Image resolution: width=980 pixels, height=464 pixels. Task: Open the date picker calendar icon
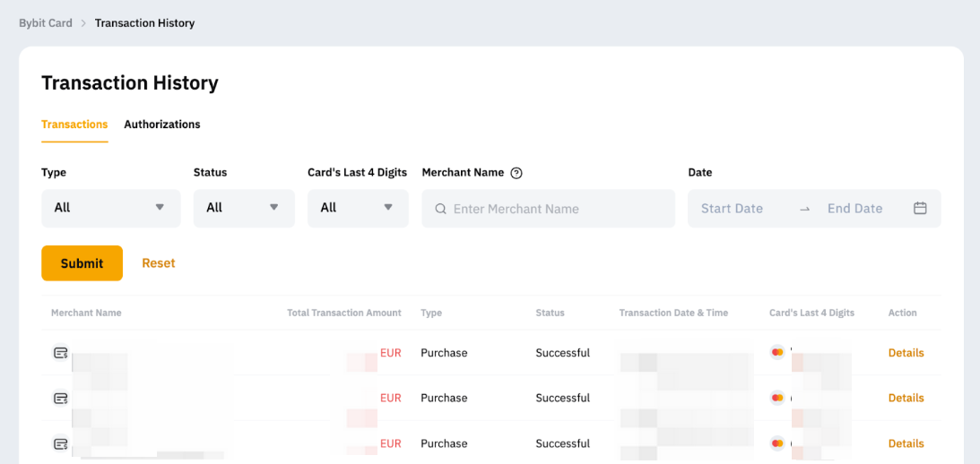click(x=920, y=208)
